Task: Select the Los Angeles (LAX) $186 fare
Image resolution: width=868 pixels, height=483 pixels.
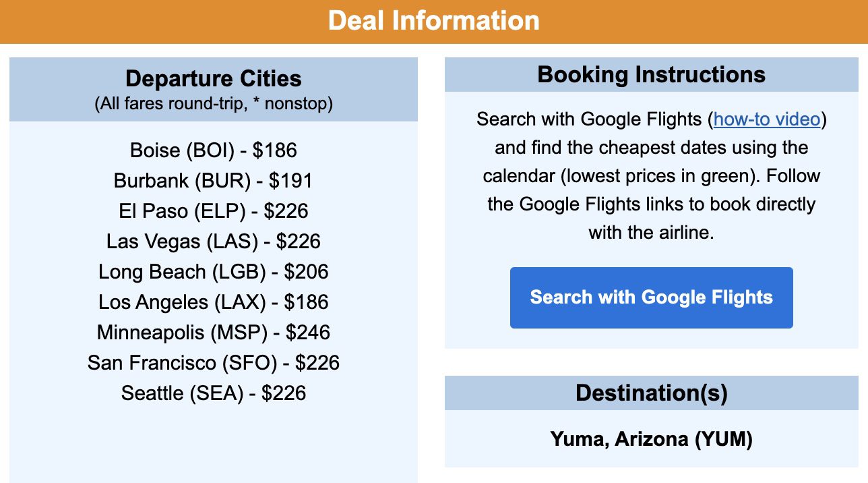Action: point(213,302)
